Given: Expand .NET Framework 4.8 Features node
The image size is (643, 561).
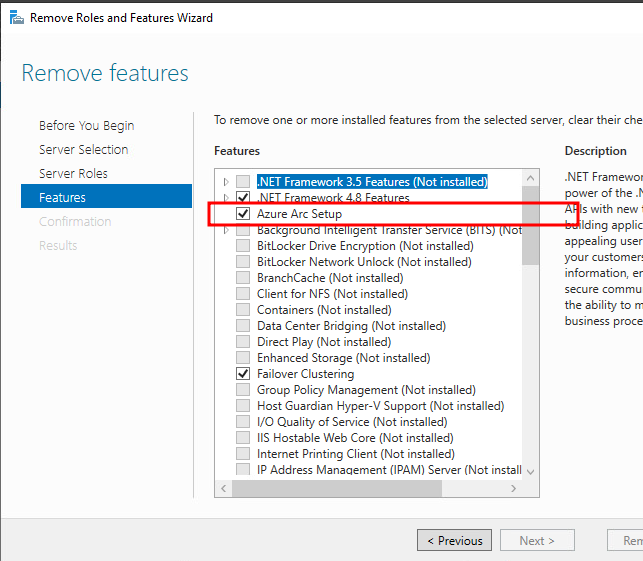Looking at the screenshot, I should point(227,198).
